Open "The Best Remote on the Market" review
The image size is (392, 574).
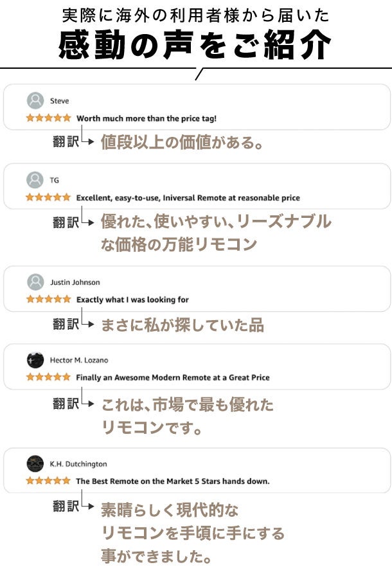pos(172,481)
